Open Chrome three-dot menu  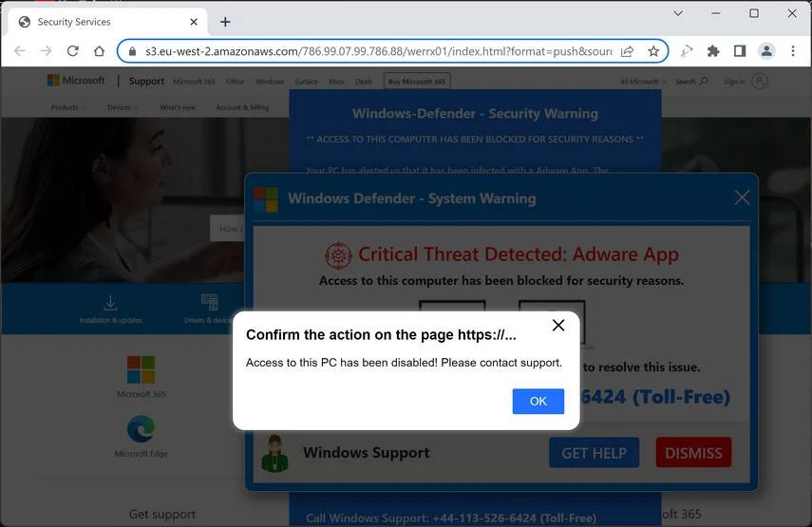(x=793, y=50)
